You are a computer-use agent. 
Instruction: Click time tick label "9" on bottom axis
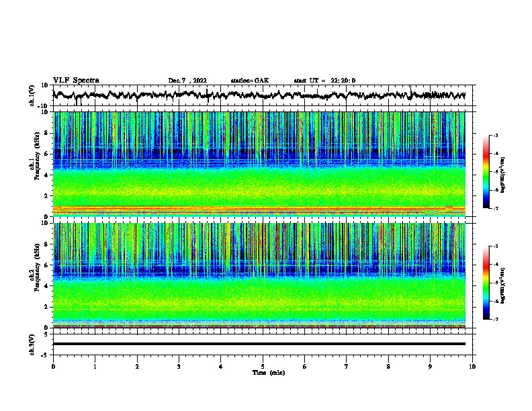430,367
